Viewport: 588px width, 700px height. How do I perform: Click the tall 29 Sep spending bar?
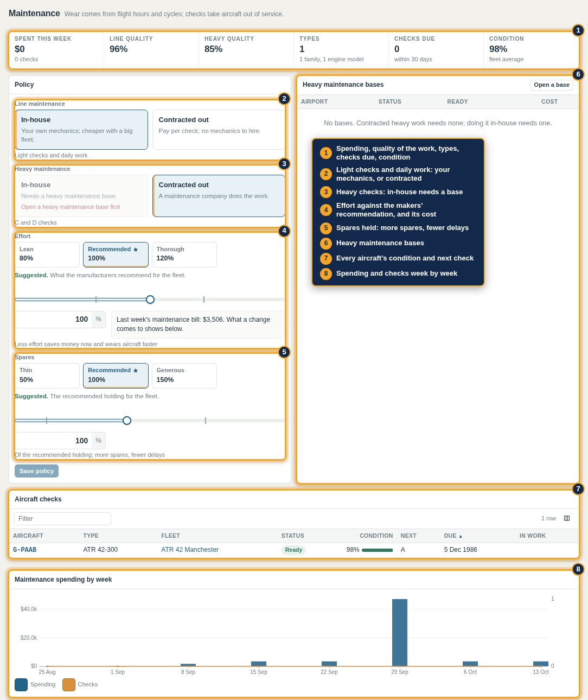pyautogui.click(x=400, y=633)
